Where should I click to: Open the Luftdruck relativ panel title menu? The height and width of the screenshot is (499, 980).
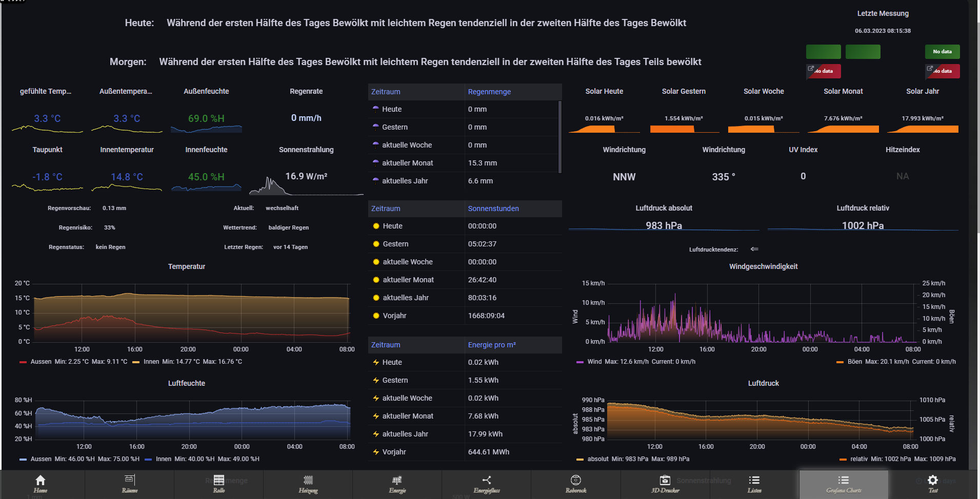point(863,208)
